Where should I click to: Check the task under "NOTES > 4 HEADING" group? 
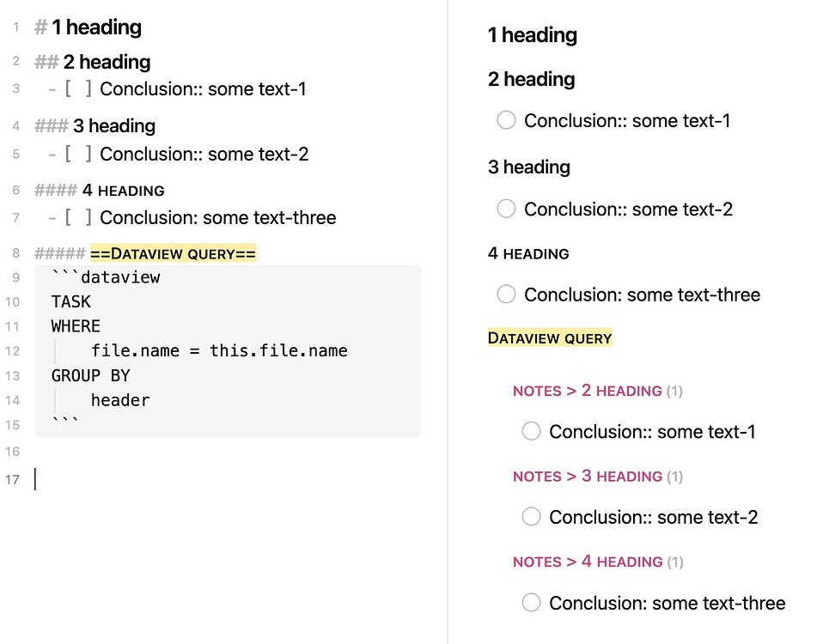[x=531, y=603]
